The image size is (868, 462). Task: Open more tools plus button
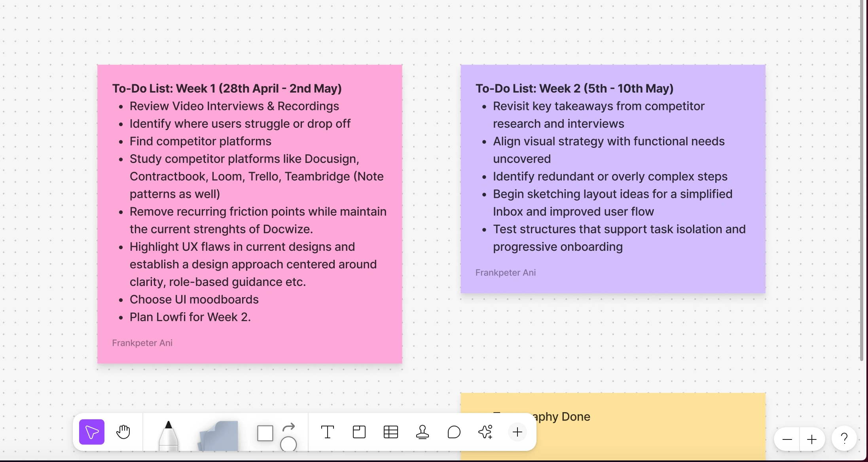[517, 432]
